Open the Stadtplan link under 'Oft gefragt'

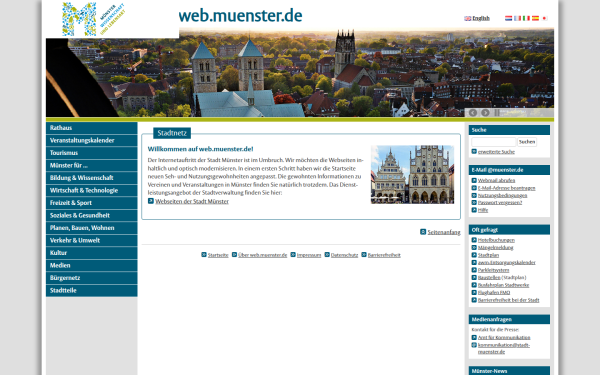click(x=488, y=255)
